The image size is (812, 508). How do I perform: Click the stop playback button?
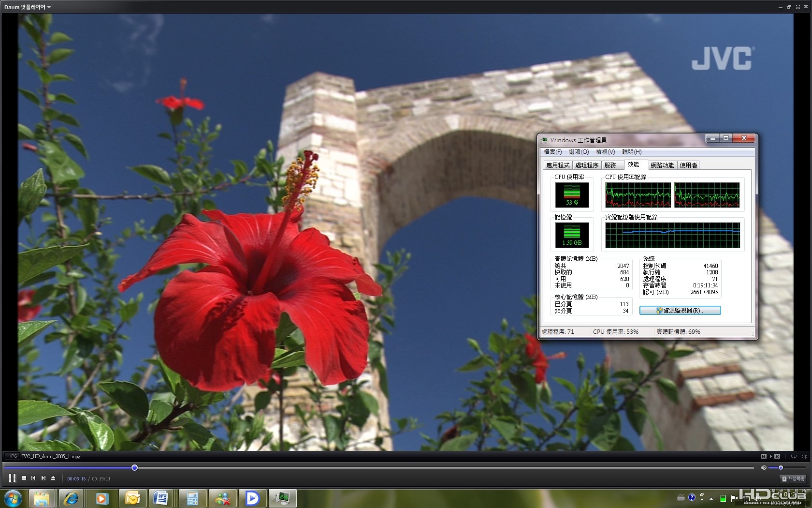click(24, 478)
